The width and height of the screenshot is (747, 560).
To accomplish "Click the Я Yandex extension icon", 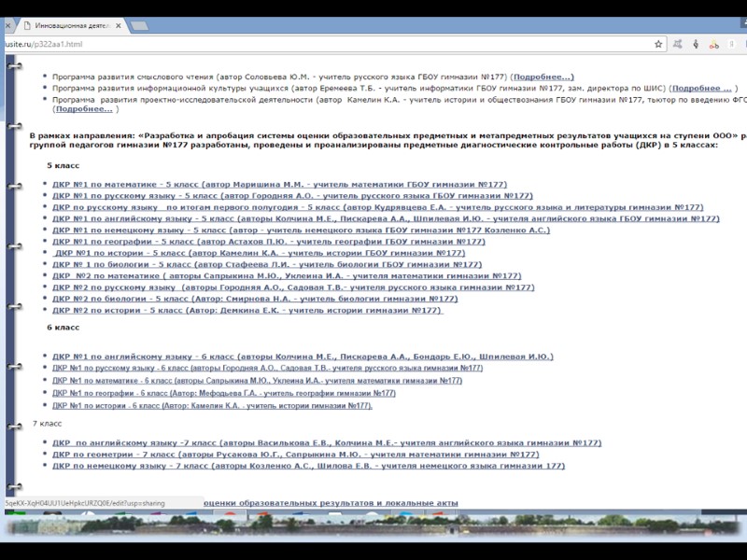I will [x=731, y=44].
